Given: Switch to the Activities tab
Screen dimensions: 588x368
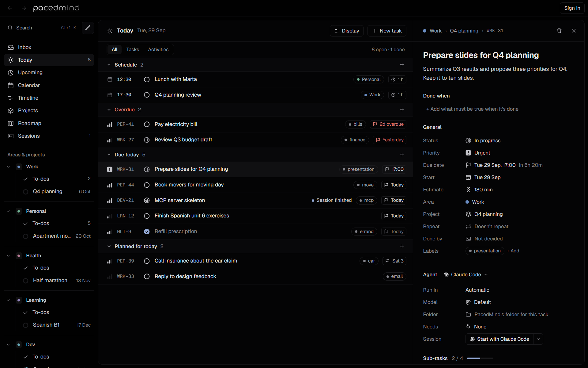Looking at the screenshot, I should (x=158, y=50).
